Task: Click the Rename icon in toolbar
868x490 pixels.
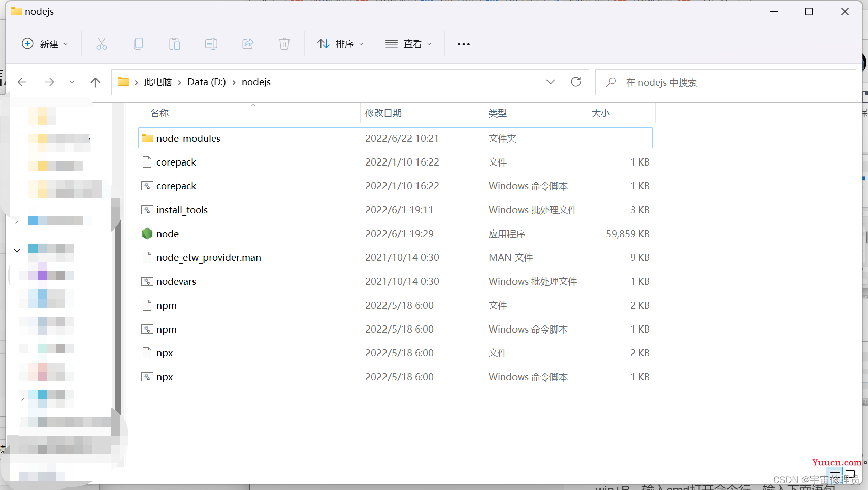Action: (211, 44)
